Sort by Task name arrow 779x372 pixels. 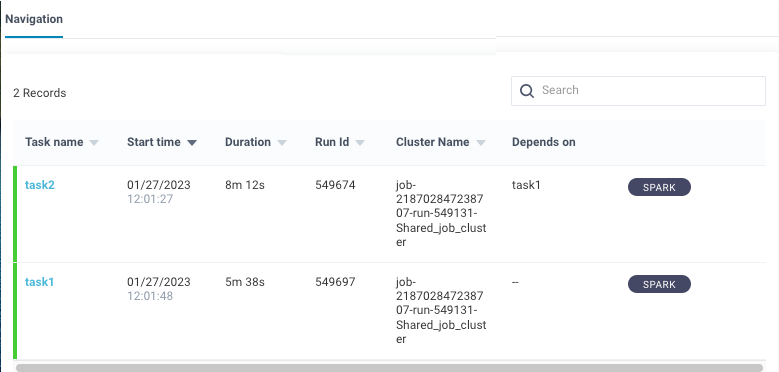pos(94,143)
